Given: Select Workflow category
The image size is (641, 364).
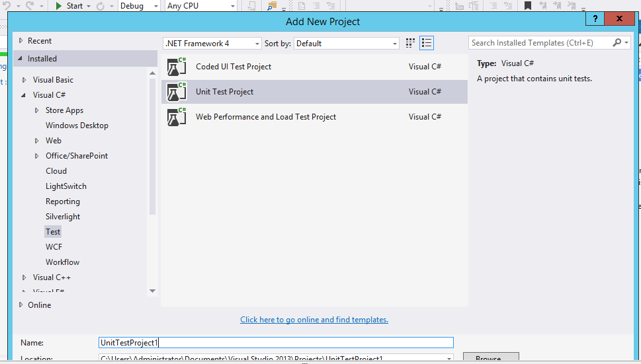Looking at the screenshot, I should (62, 262).
